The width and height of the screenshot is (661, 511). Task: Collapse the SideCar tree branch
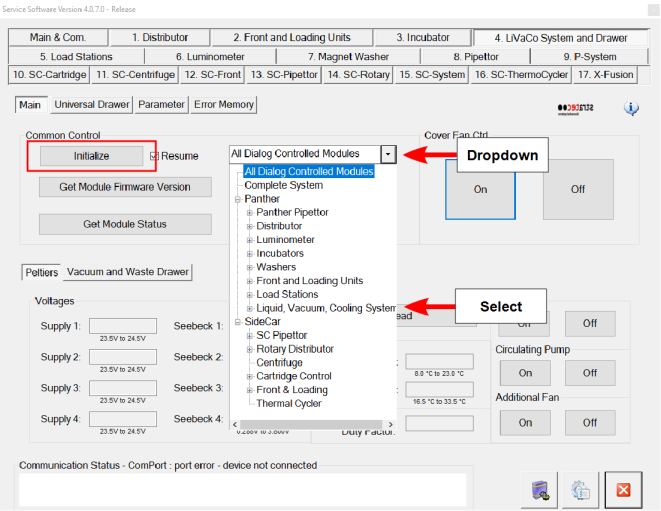pos(238,322)
